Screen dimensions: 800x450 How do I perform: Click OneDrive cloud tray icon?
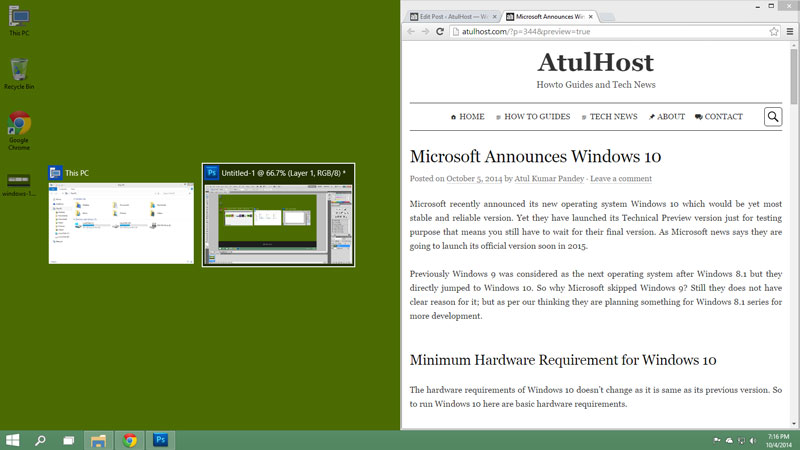point(729,440)
